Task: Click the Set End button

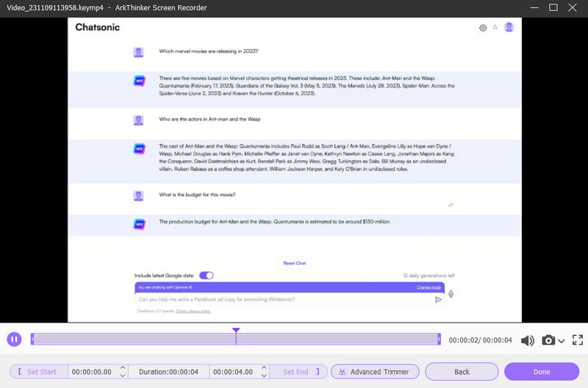Action: pyautogui.click(x=299, y=372)
